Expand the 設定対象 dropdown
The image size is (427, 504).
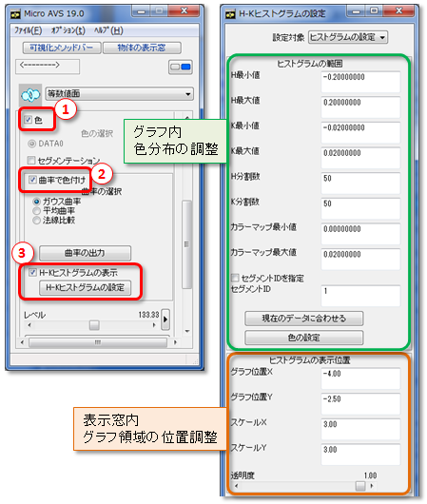348,37
